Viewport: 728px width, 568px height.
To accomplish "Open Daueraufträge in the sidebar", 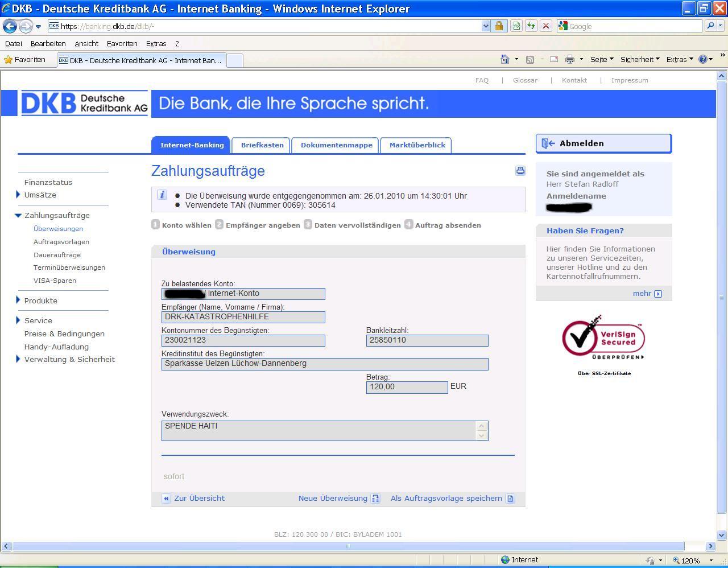I will tap(57, 255).
